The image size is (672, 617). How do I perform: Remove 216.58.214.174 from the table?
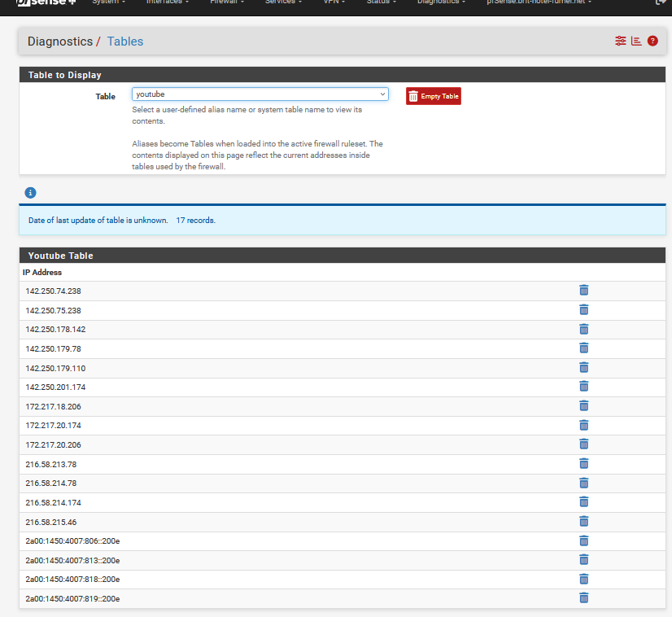583,501
